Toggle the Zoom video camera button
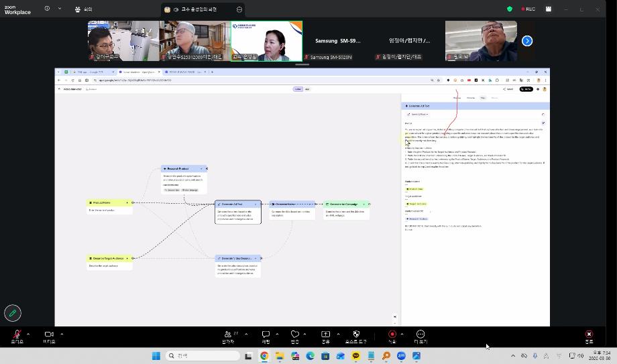Screen dimensions: 617x364 (49, 334)
